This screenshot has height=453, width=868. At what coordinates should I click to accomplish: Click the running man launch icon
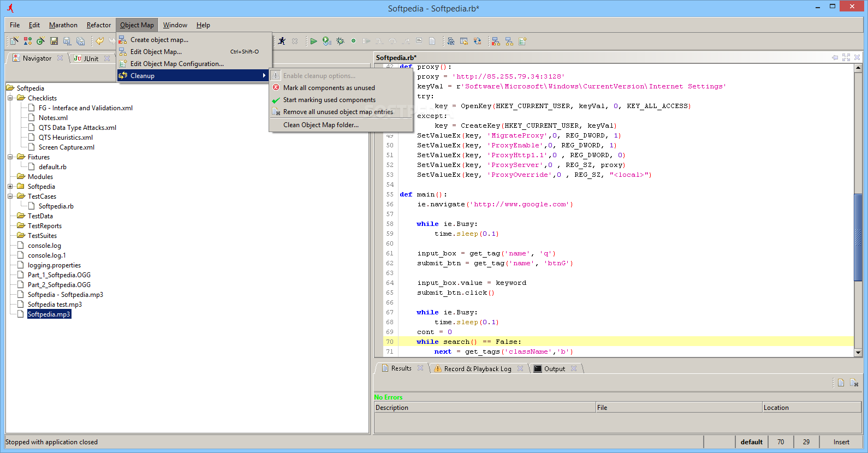(x=282, y=41)
